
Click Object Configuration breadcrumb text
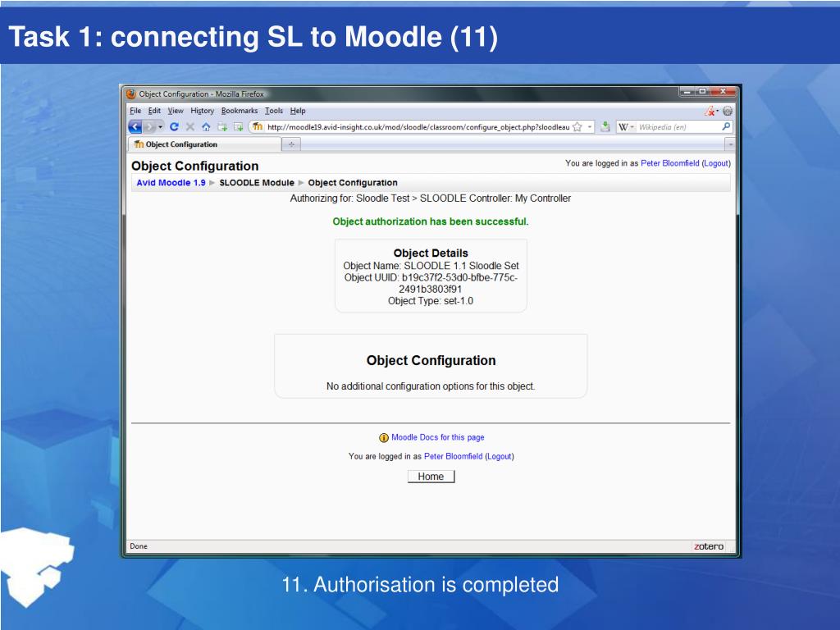pos(353,183)
